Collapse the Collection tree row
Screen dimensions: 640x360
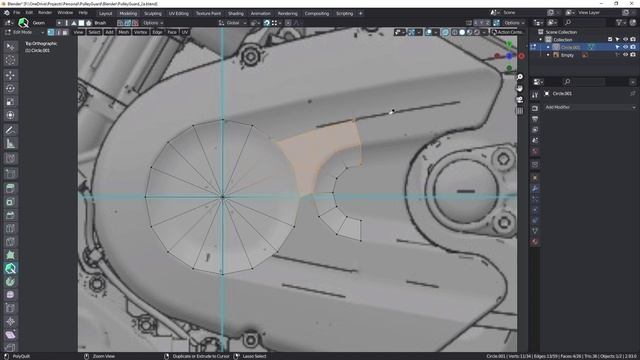541,40
